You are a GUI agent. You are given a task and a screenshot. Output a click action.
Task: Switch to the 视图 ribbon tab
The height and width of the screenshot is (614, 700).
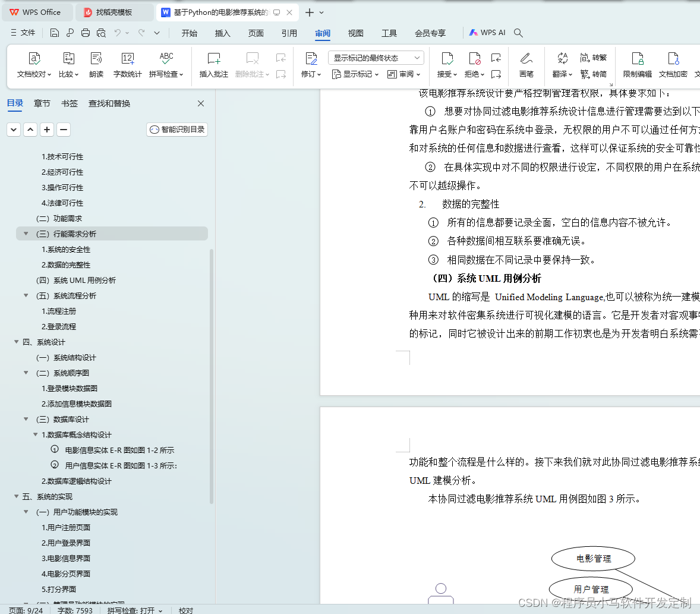tap(355, 33)
